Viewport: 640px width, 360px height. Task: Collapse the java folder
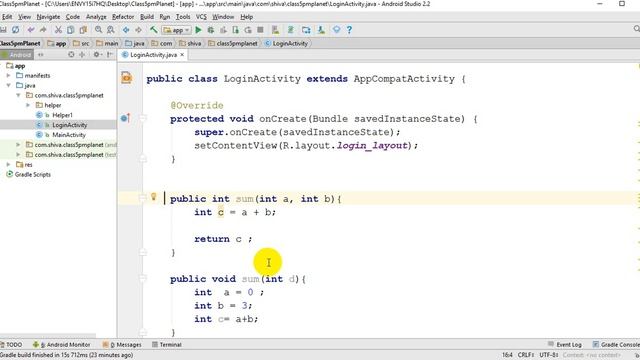[x=9, y=85]
